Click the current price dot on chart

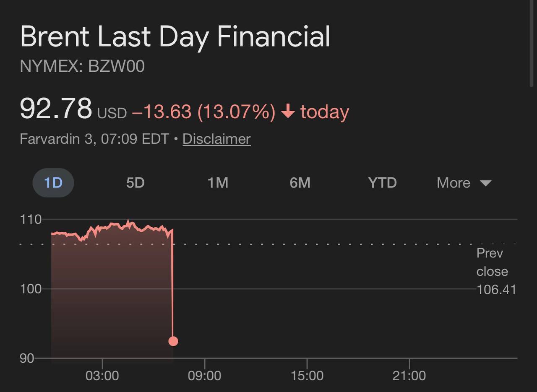point(173,341)
